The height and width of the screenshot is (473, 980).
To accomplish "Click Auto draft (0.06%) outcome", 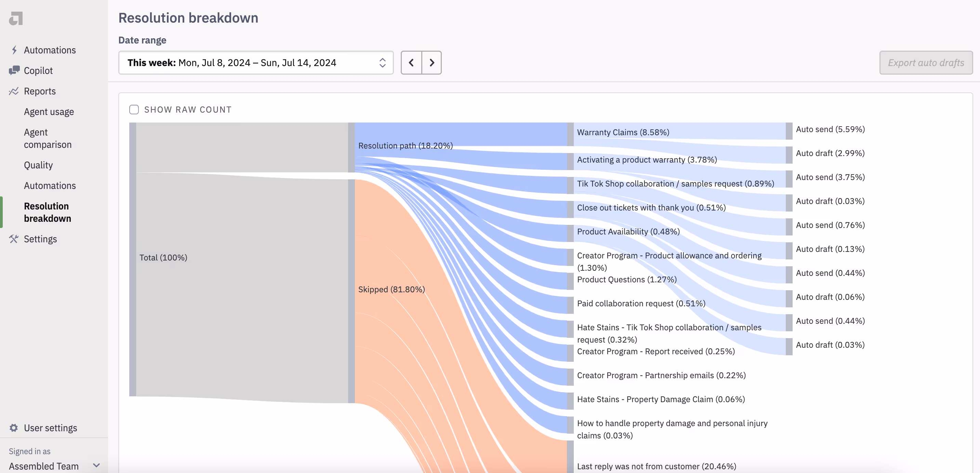I will [x=830, y=297].
